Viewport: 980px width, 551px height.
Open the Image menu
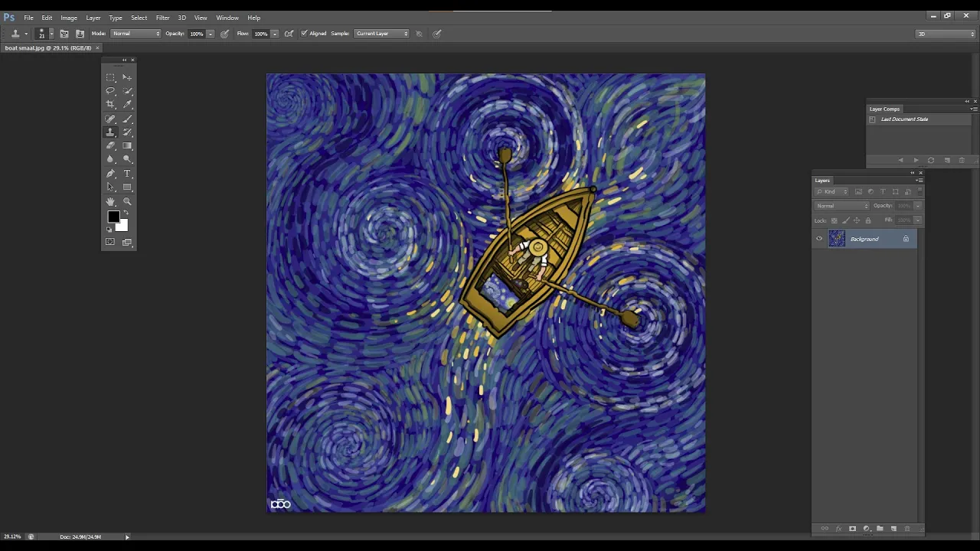69,18
